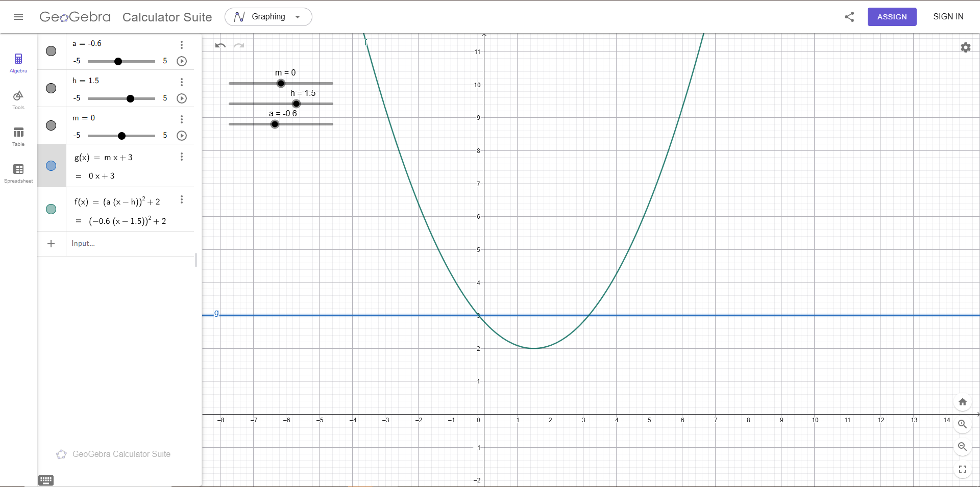Toggle visibility of slider h

(x=51, y=88)
